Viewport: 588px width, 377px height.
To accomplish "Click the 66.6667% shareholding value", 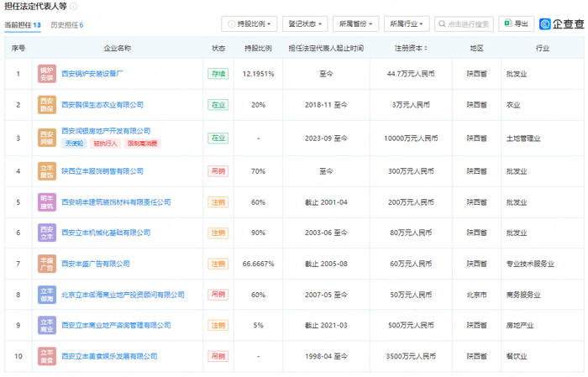I will (x=259, y=264).
